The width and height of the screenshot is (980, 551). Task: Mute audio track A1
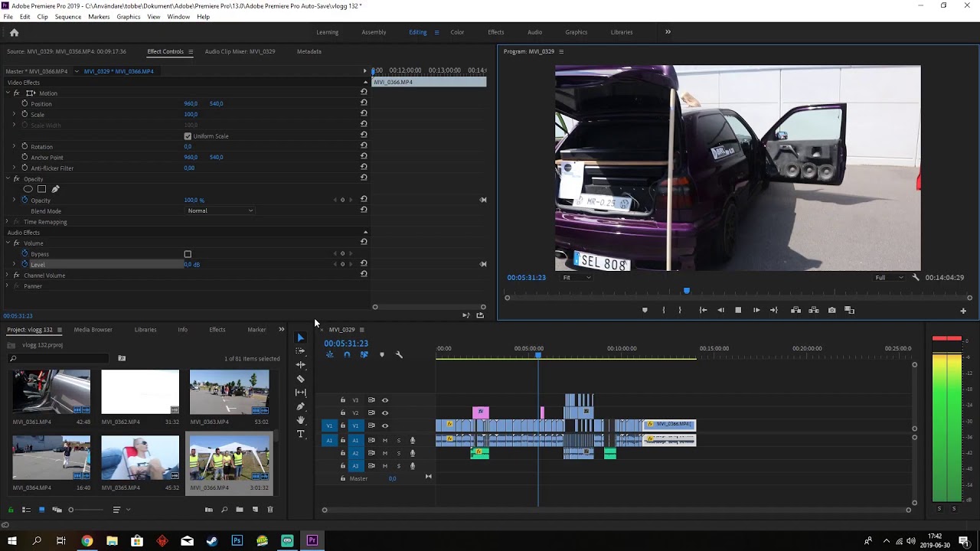tap(385, 440)
